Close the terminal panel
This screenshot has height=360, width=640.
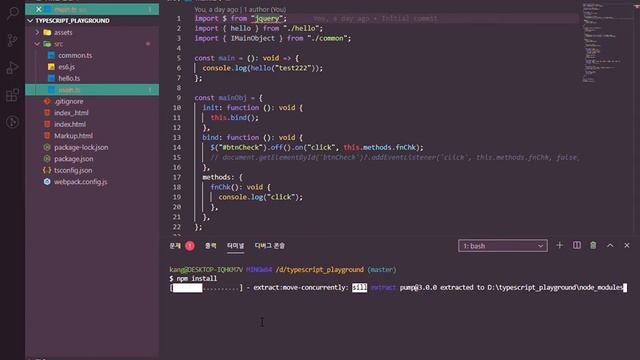pyautogui.click(x=627, y=245)
